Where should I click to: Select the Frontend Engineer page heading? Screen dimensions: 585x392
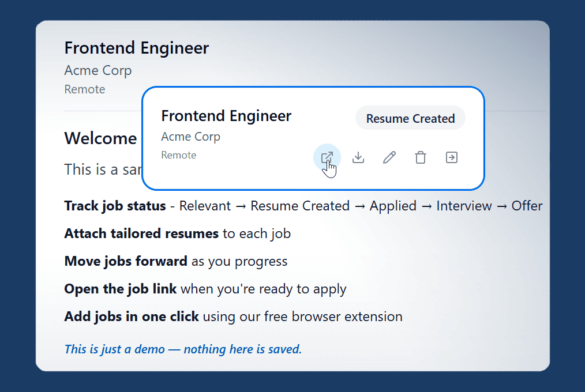136,48
